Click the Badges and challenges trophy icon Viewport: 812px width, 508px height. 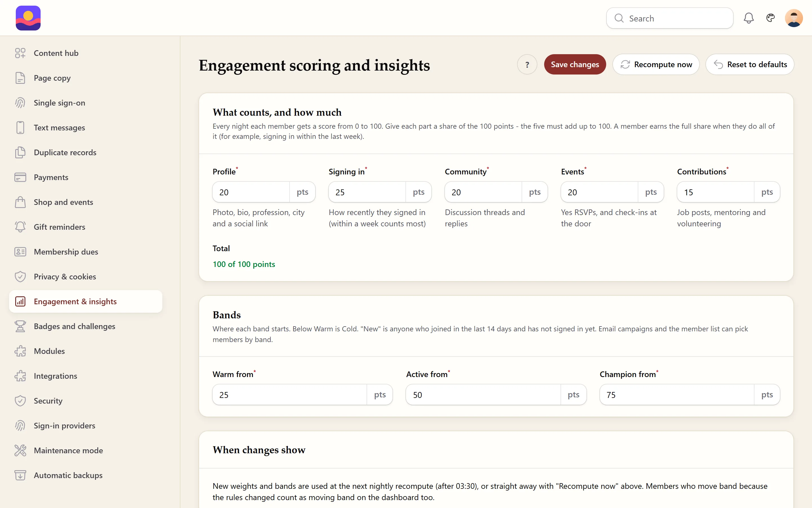pyautogui.click(x=20, y=326)
